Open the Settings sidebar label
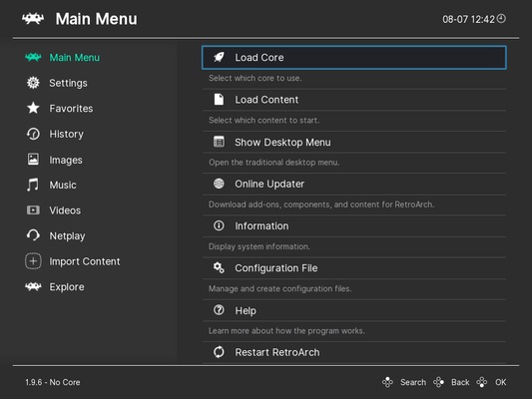The width and height of the screenshot is (532, 399). [x=68, y=84]
